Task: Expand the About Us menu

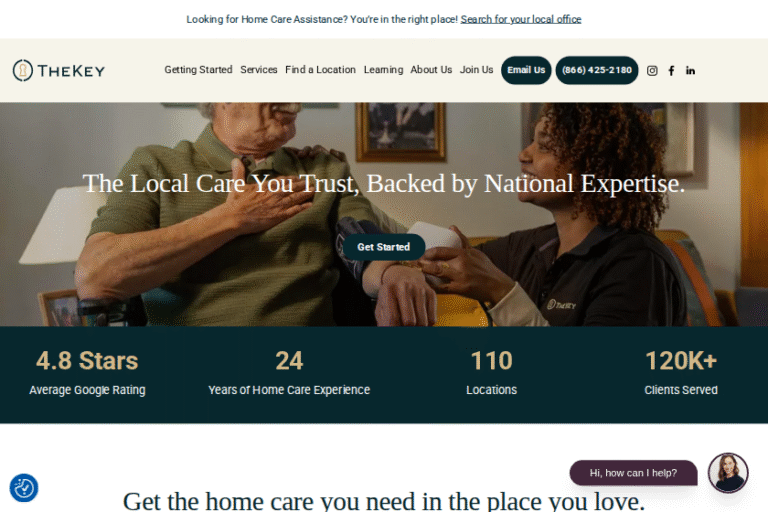Action: pyautogui.click(x=431, y=70)
